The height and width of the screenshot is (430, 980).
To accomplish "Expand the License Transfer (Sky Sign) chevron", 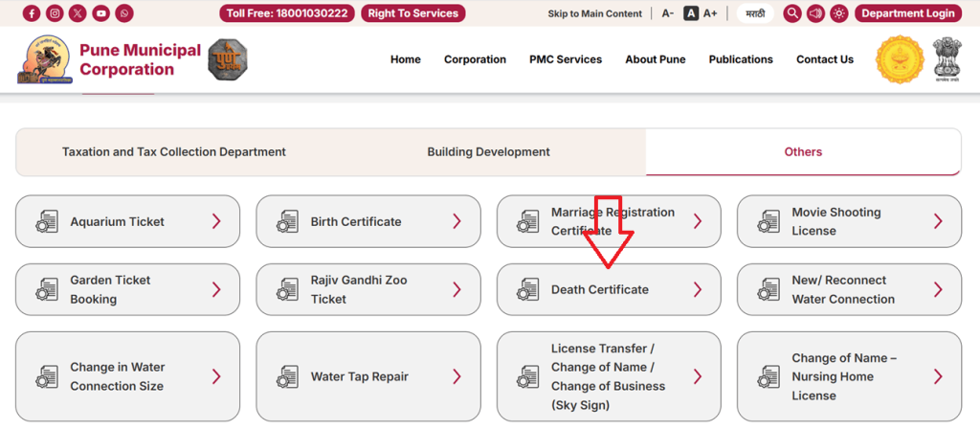I will (698, 376).
